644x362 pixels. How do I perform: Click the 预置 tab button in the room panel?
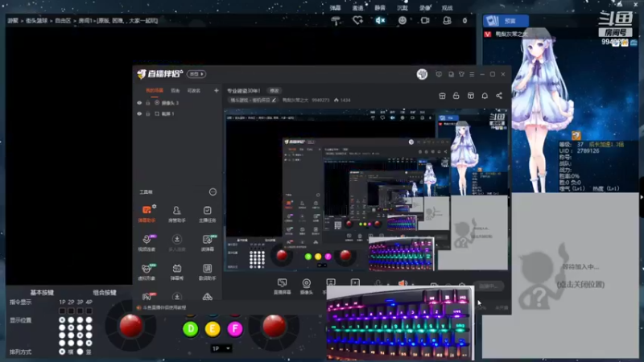(x=506, y=21)
